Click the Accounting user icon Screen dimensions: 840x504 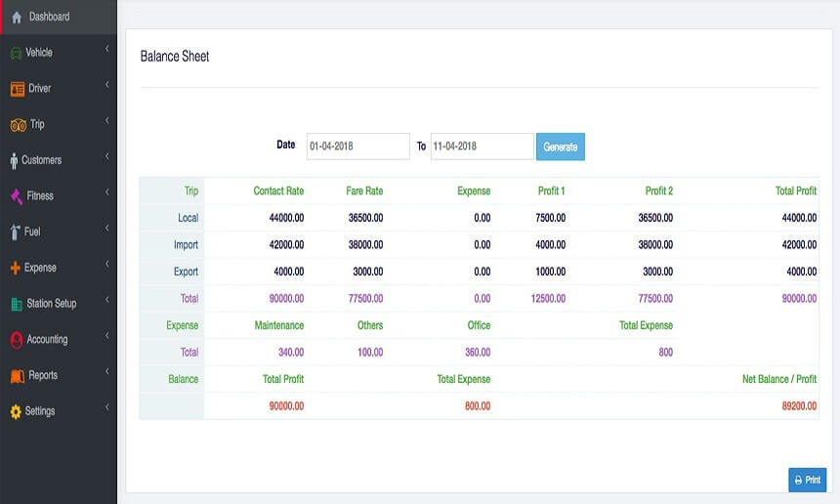tap(17, 340)
